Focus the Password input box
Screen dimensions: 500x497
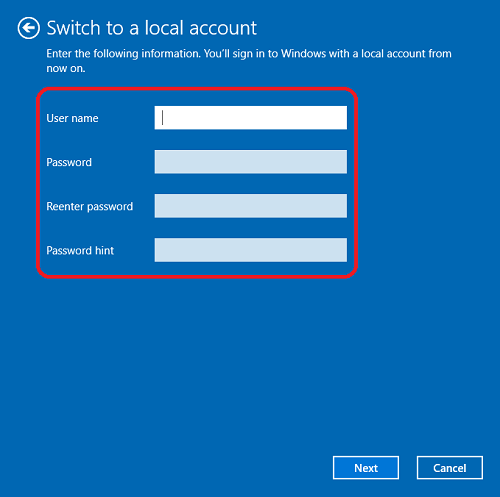pos(251,162)
